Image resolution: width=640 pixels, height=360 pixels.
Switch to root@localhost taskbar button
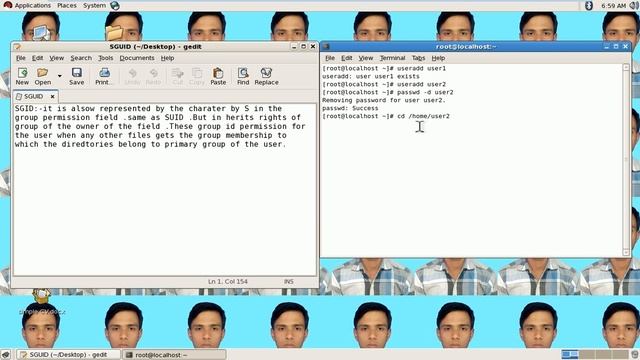point(174,355)
